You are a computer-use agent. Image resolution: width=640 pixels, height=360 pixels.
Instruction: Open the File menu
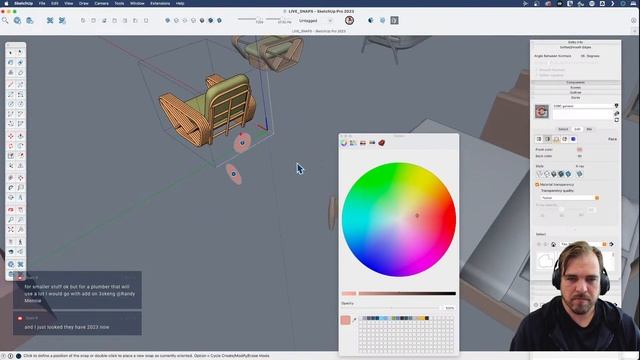(42, 3)
